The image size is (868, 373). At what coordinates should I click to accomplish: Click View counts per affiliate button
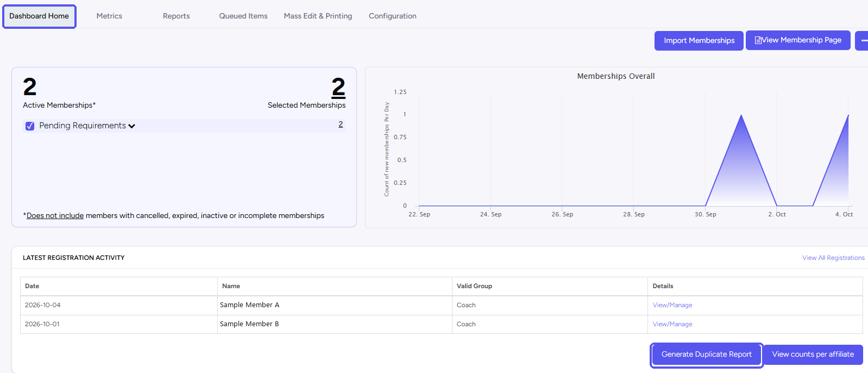(813, 355)
